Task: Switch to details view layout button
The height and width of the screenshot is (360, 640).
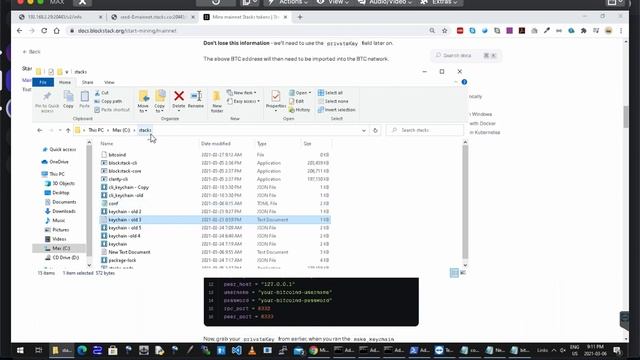Action: point(454,273)
